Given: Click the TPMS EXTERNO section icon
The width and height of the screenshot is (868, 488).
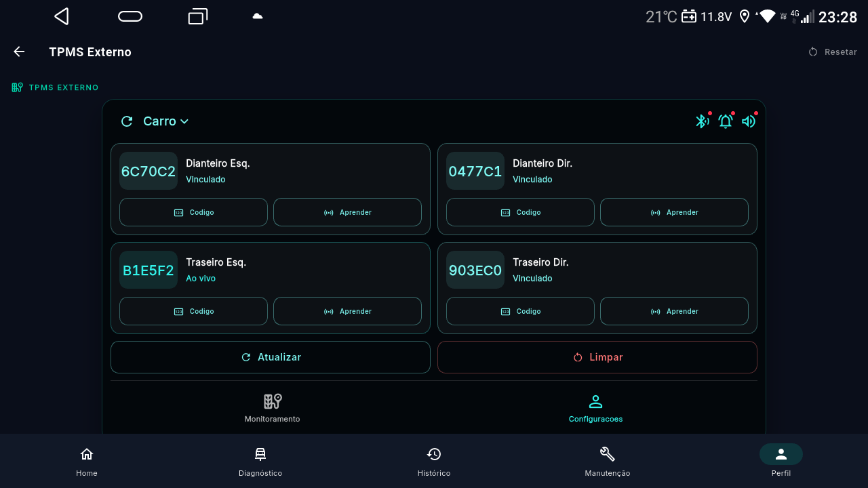Looking at the screenshot, I should click(x=18, y=87).
